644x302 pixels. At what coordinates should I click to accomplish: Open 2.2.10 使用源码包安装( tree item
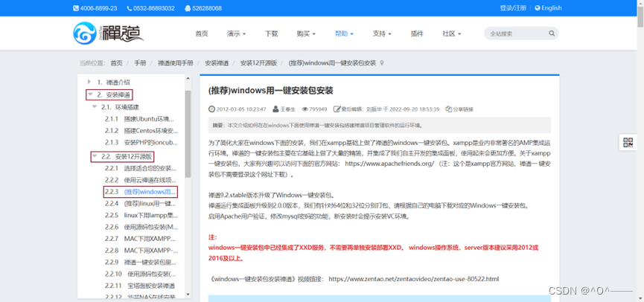click(x=141, y=274)
